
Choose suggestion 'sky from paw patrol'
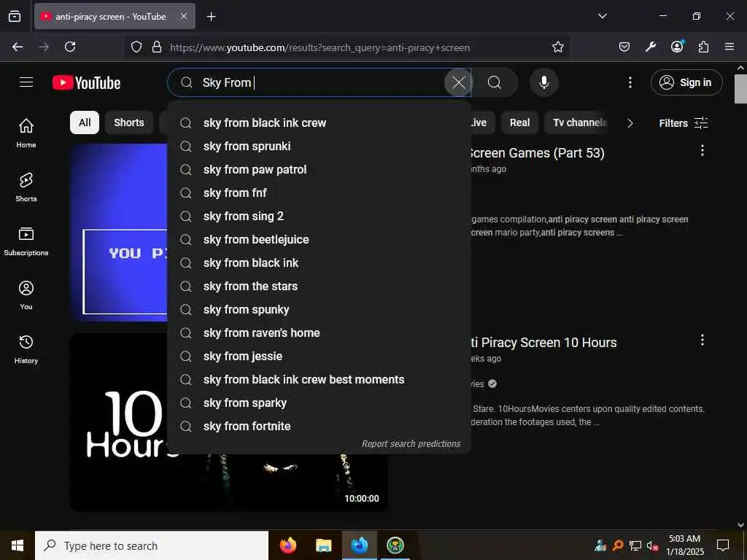coord(320,169)
